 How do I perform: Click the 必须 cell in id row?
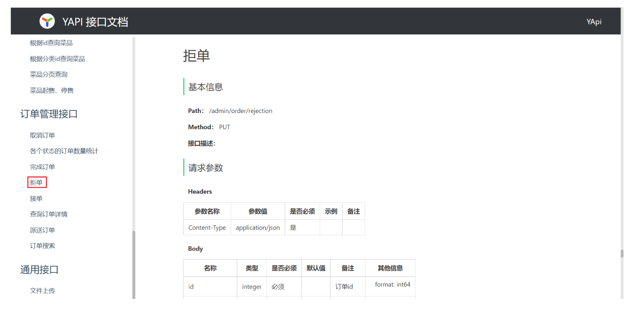coord(284,287)
